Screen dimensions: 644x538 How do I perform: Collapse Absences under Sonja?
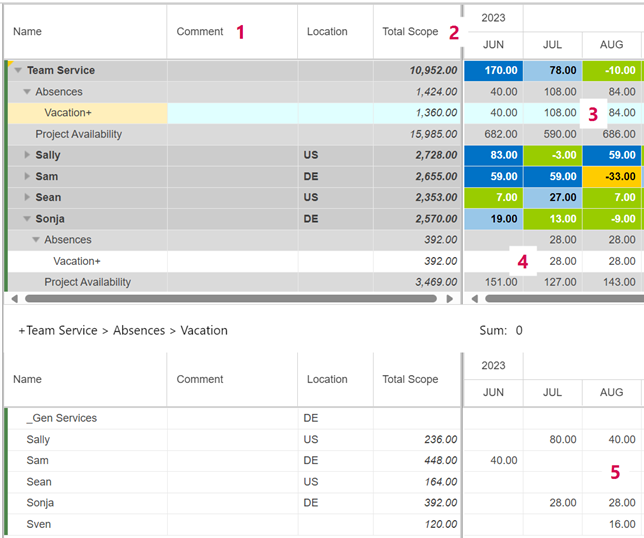click(36, 240)
